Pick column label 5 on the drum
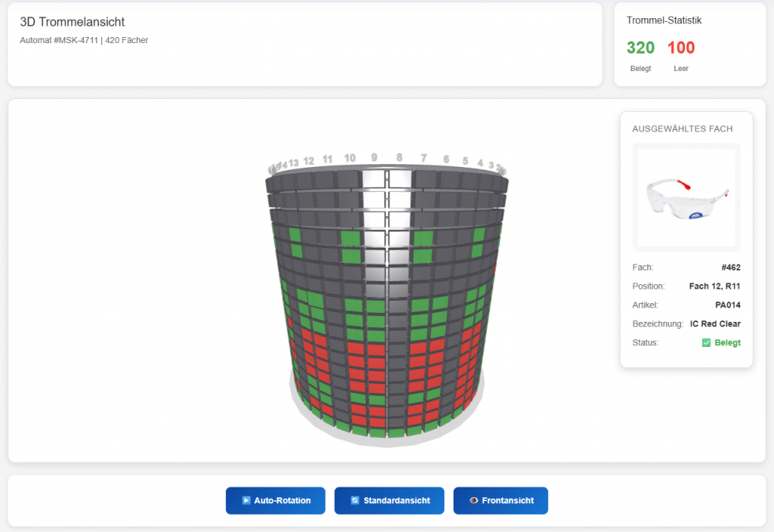774x532 pixels. click(466, 161)
